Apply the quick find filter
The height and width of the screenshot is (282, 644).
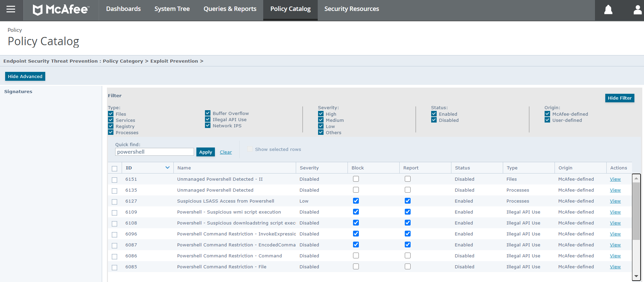[206, 152]
